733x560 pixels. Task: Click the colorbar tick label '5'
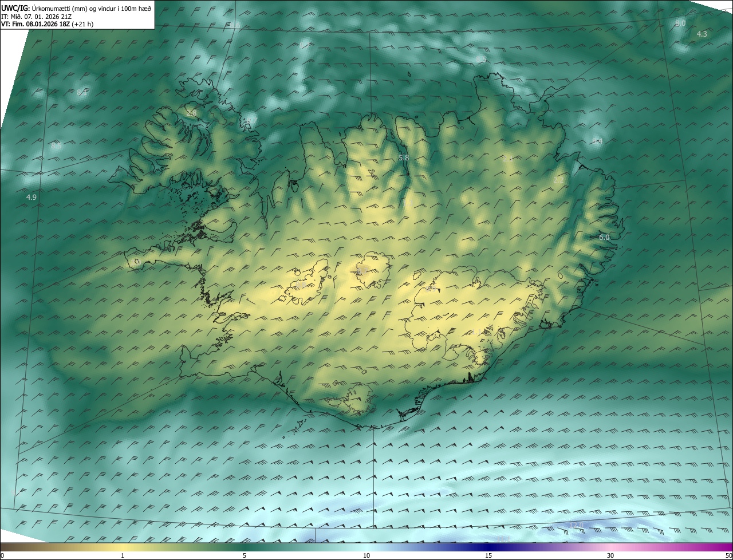245,555
